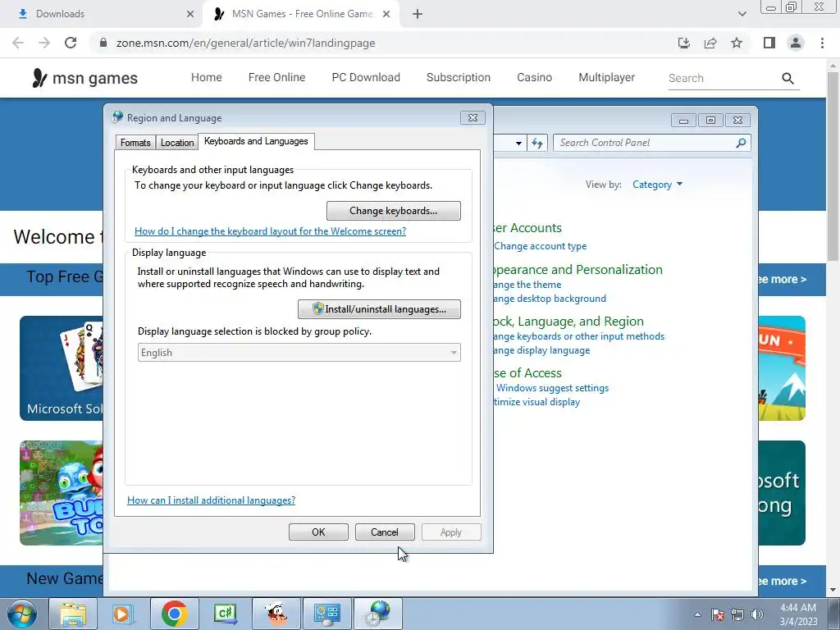Viewport: 840px width, 630px height.
Task: Open the Home menu on MSN Games
Action: (x=206, y=77)
